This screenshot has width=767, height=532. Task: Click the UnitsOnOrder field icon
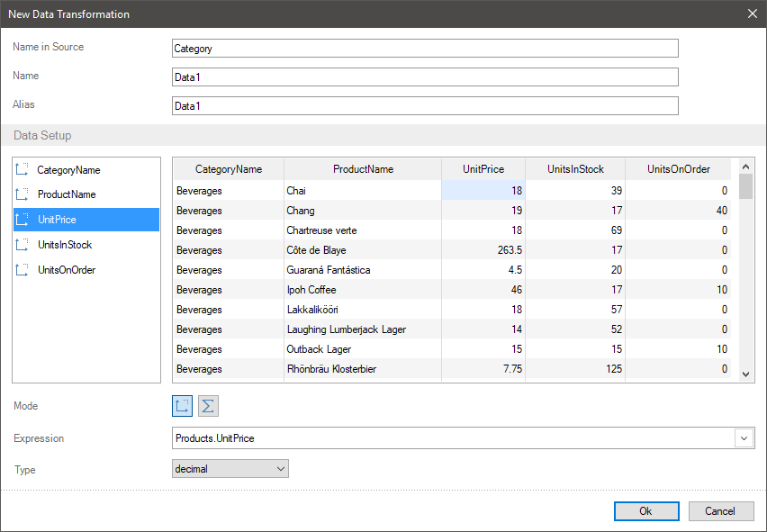[23, 270]
